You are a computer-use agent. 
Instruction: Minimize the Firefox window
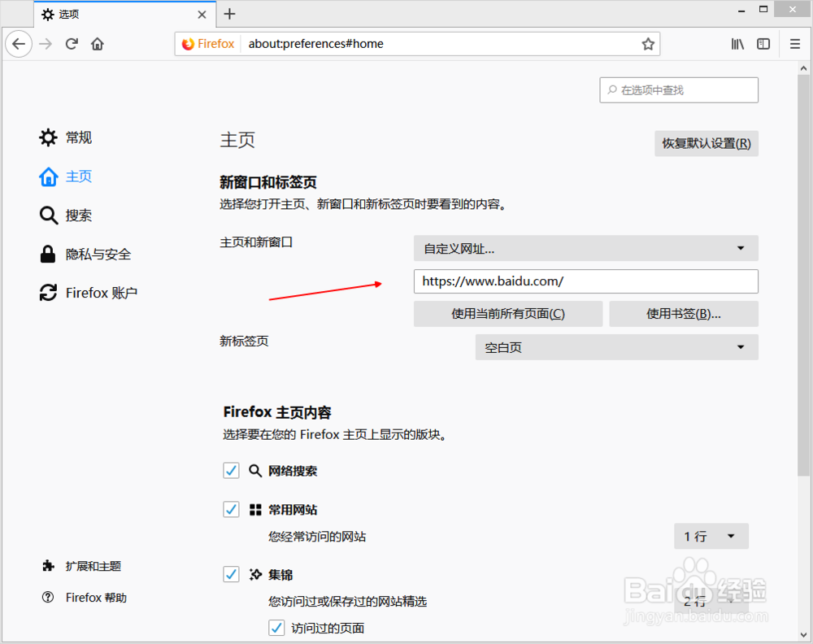pyautogui.click(x=741, y=10)
